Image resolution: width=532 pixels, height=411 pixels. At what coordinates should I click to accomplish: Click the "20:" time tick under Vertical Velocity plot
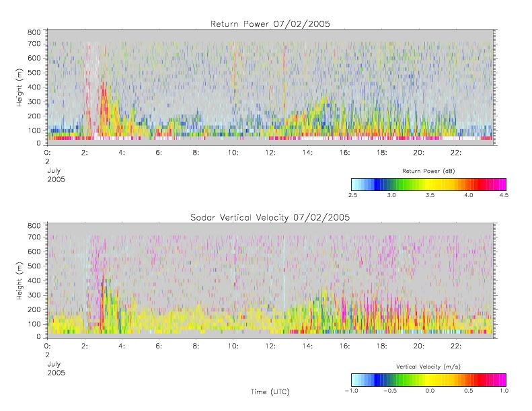419,346
